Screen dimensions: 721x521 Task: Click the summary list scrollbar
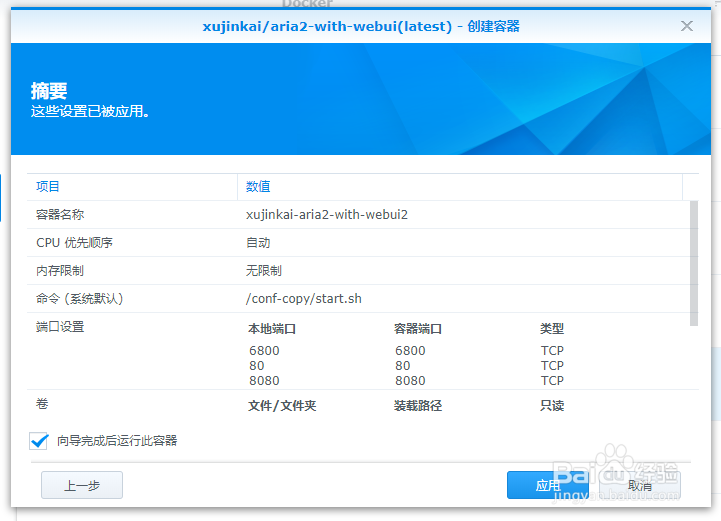click(694, 263)
